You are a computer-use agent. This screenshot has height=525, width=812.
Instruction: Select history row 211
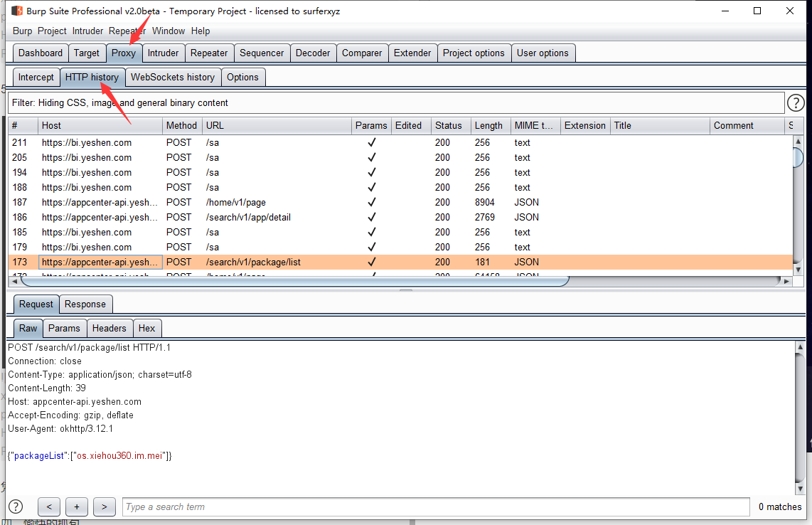tap(400, 142)
